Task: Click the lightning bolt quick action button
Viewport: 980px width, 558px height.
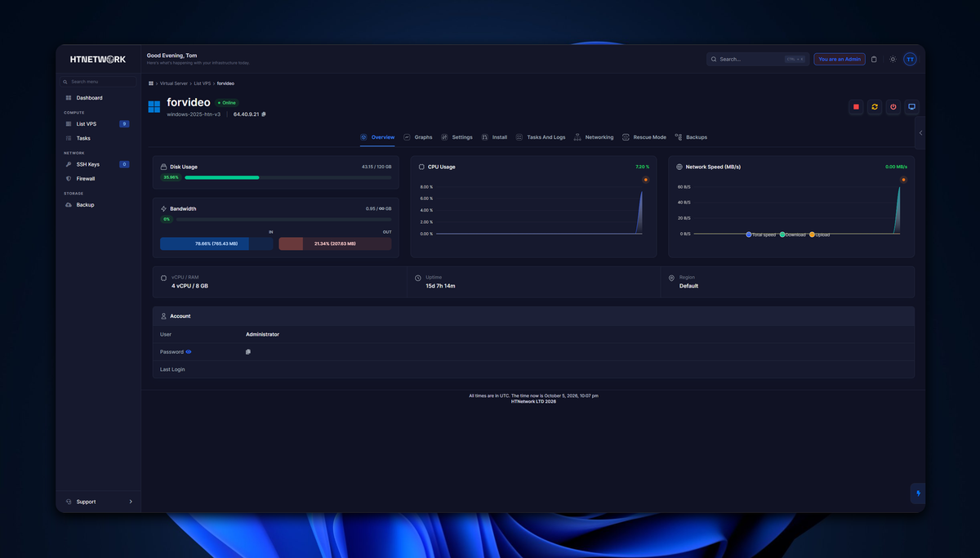Action: 918,493
